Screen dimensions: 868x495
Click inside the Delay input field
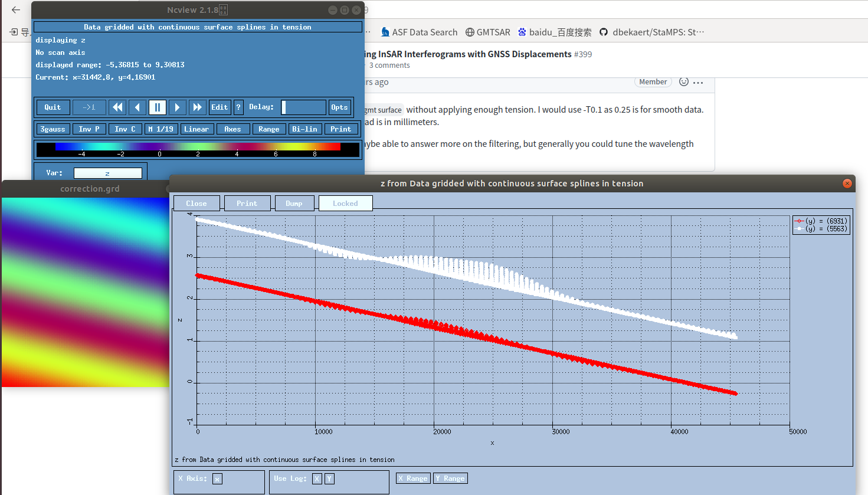pyautogui.click(x=303, y=107)
